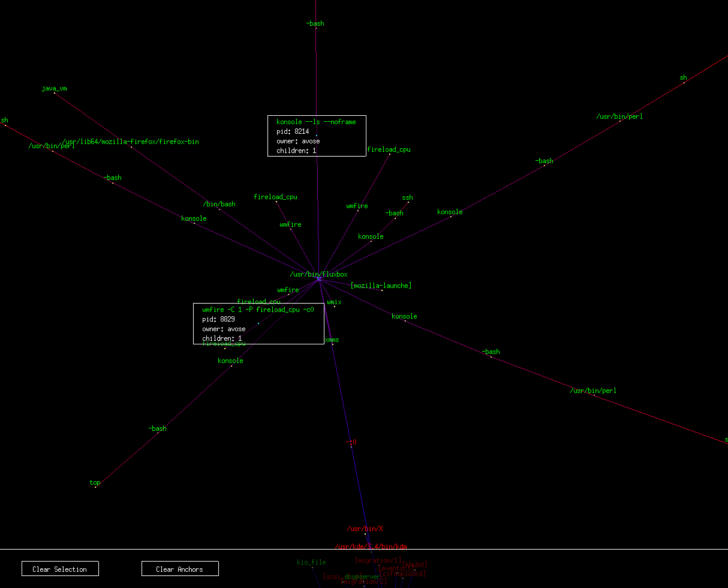This screenshot has width=728, height=588.
Task: Select the xmms process node
Action: (332, 344)
